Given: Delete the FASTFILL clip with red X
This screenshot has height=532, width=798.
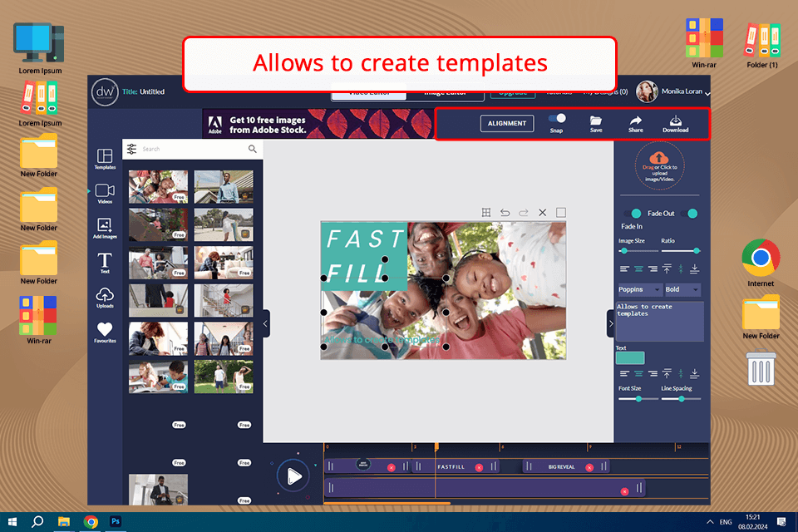Looking at the screenshot, I should click(x=479, y=467).
